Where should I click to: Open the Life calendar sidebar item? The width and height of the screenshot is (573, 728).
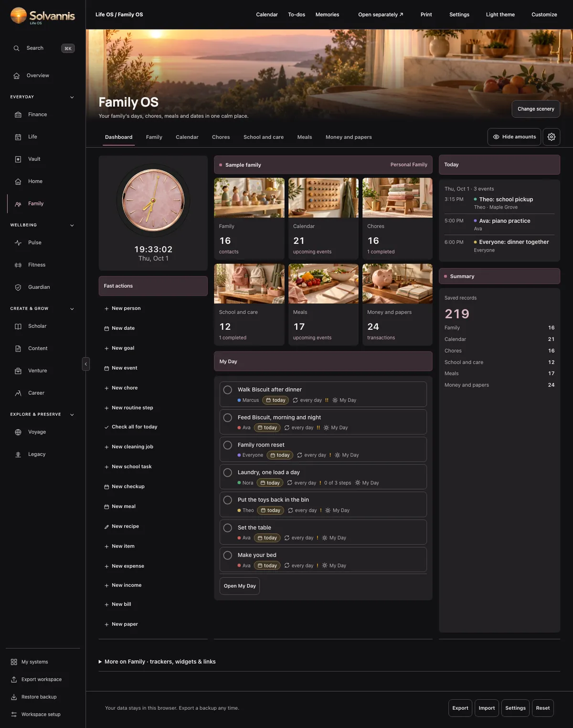(x=32, y=137)
